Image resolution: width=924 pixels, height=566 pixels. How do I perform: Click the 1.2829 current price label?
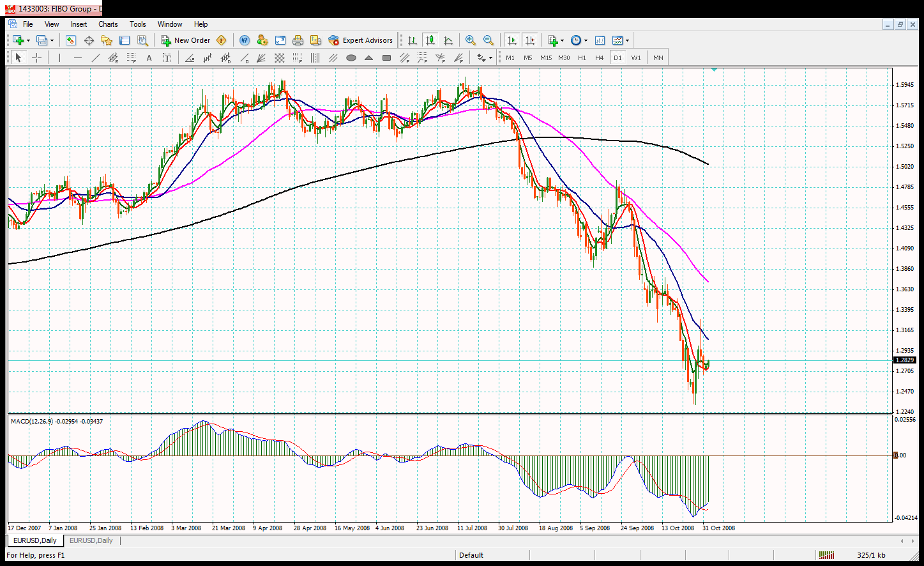click(905, 360)
